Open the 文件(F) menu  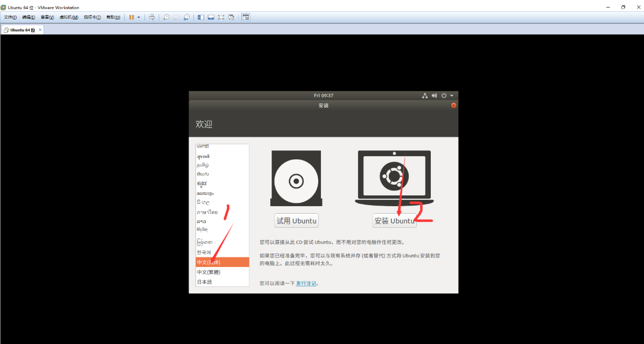click(10, 17)
